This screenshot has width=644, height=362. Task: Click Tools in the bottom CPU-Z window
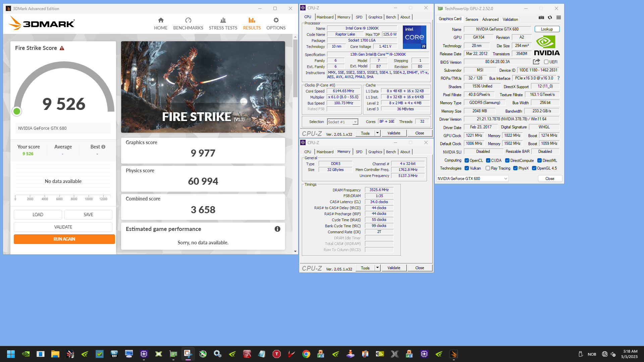(x=365, y=268)
